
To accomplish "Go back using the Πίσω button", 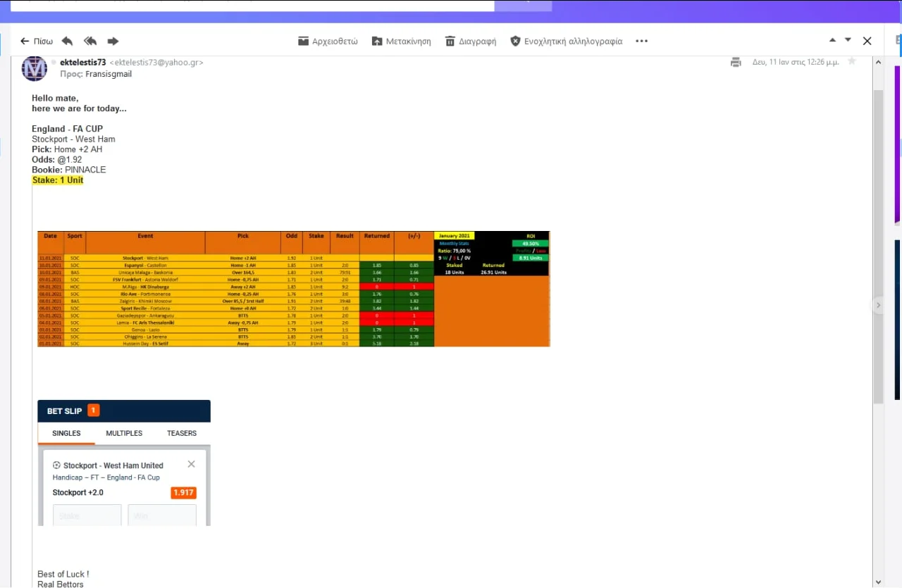I will [37, 41].
